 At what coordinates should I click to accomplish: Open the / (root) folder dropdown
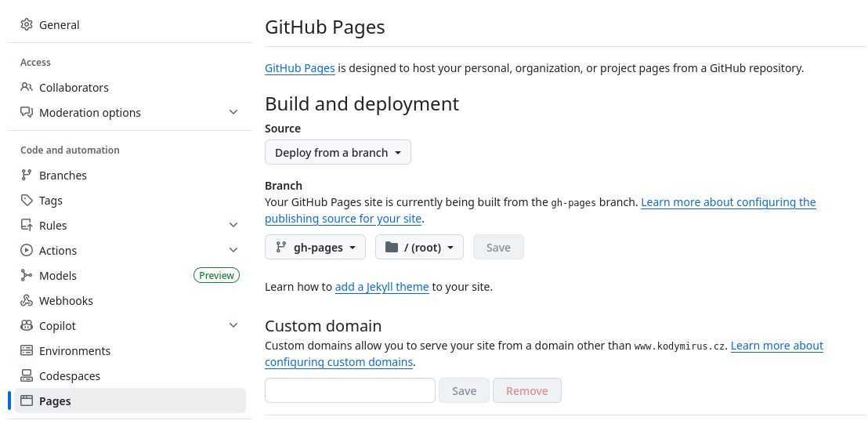coord(419,247)
